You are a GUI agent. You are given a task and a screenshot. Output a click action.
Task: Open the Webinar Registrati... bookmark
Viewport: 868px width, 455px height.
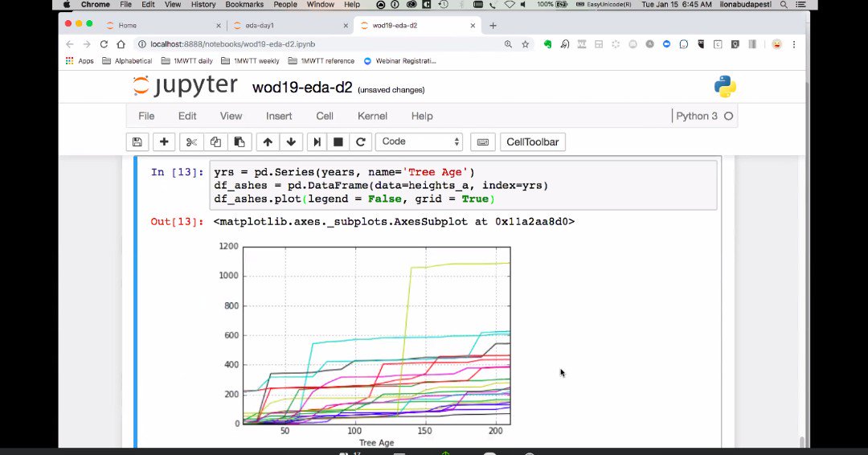coord(399,61)
